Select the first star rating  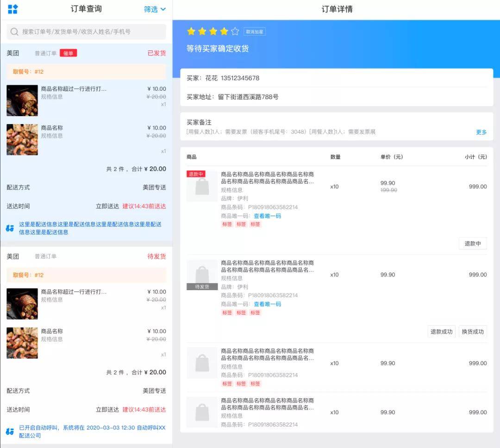tap(191, 31)
